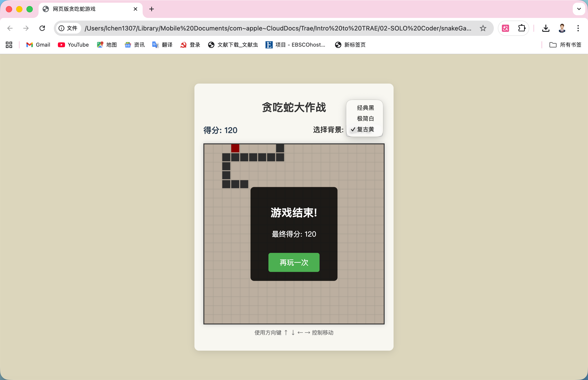Open the 文件 site info dropdown
The width and height of the screenshot is (588, 380).
[x=68, y=28]
